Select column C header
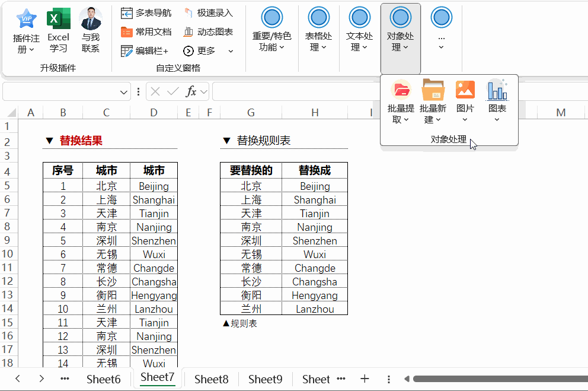The width and height of the screenshot is (588, 391). point(106,113)
